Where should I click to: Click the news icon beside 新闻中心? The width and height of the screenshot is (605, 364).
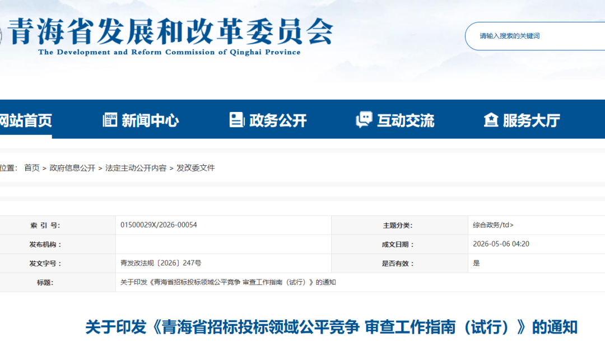click(110, 120)
